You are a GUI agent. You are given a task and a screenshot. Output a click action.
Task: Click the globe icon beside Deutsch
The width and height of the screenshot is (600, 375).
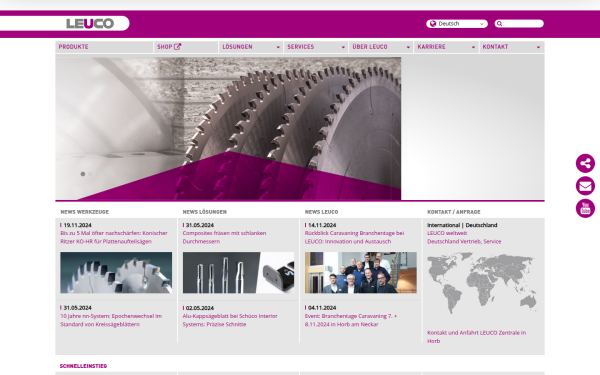tap(433, 24)
